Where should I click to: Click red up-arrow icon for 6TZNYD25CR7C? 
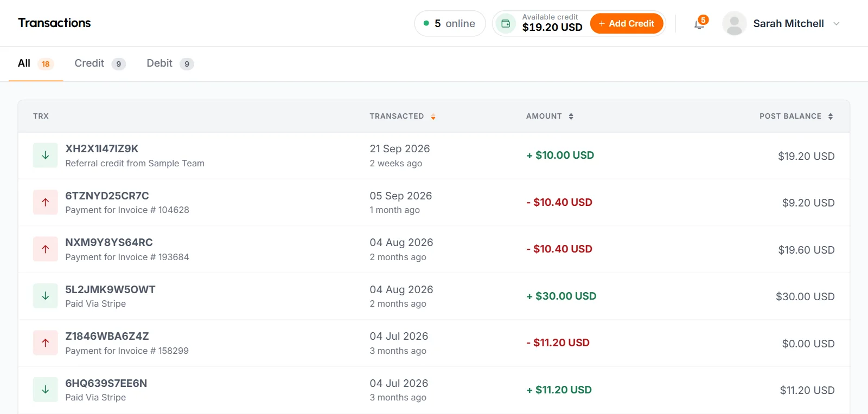point(46,202)
